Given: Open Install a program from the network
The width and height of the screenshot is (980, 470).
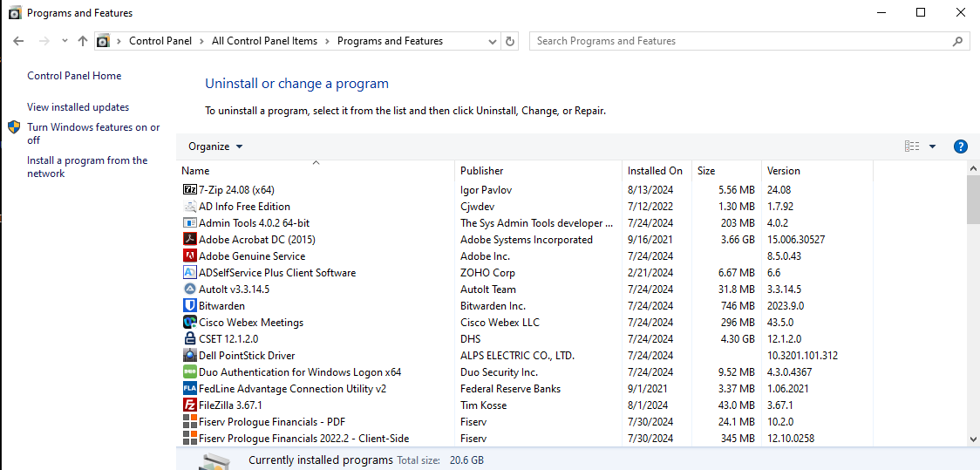Looking at the screenshot, I should (x=87, y=167).
